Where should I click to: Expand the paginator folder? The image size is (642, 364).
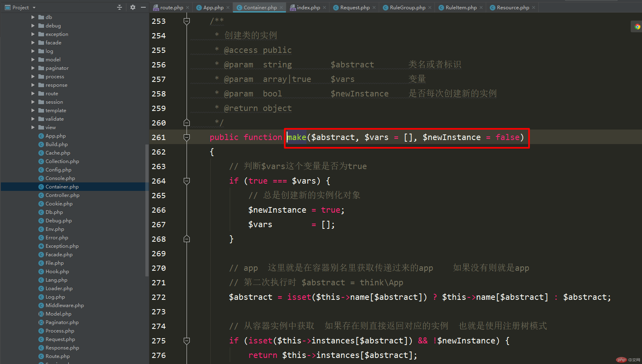[x=33, y=68]
